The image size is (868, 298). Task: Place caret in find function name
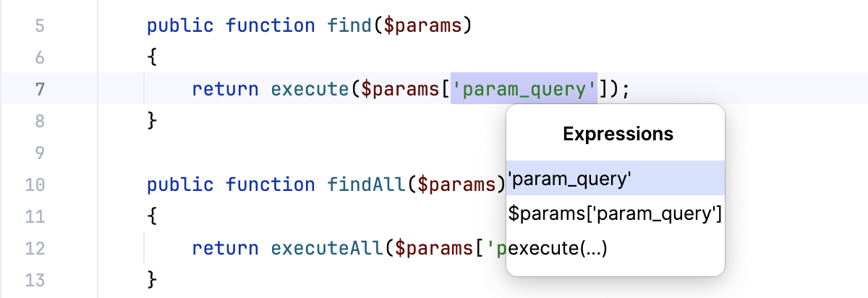349,27
